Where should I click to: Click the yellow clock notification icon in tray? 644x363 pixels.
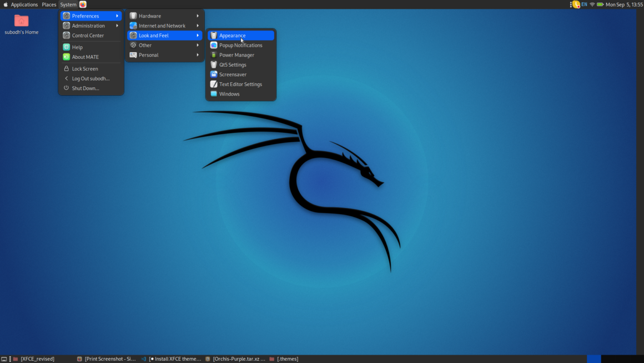click(577, 4)
